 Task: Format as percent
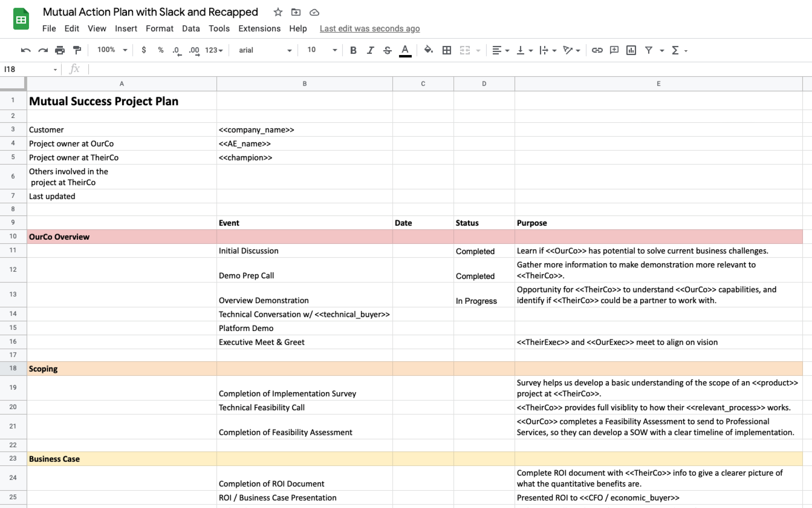160,50
